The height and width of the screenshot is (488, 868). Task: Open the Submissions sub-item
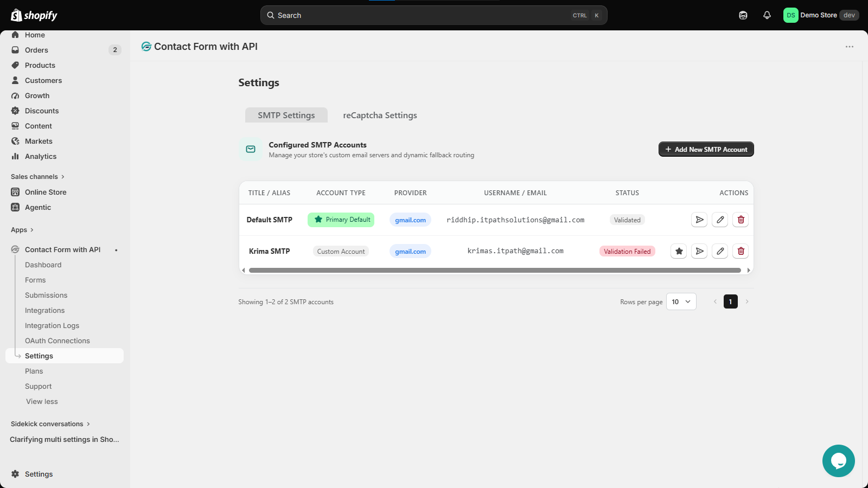pyautogui.click(x=46, y=295)
